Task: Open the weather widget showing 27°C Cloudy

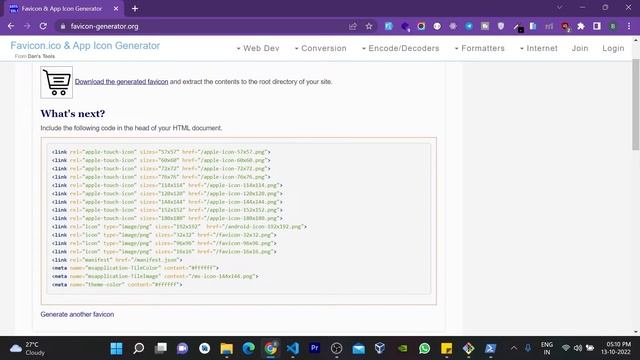Action: click(28, 348)
